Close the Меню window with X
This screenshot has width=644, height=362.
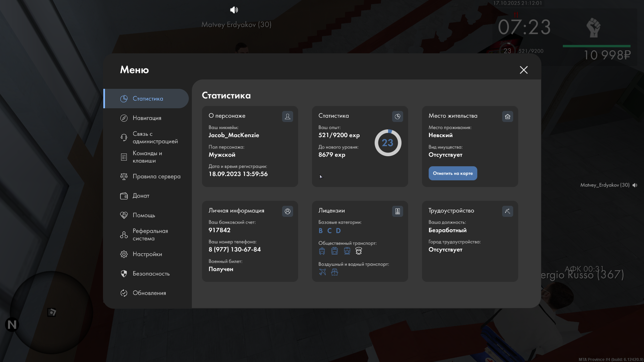pos(524,70)
